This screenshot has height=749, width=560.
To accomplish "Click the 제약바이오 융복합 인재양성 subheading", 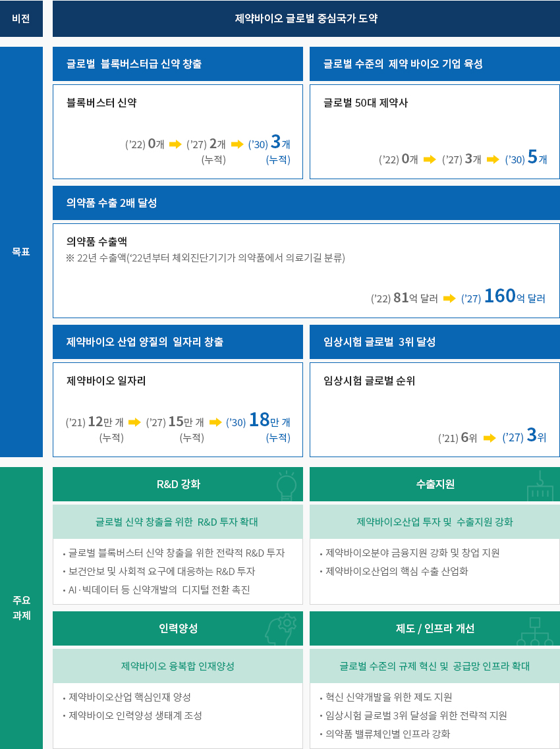I will click(178, 666).
